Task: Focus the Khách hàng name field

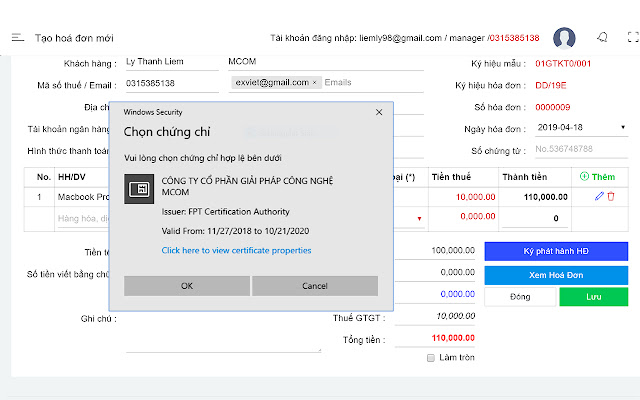Action: 172,62
